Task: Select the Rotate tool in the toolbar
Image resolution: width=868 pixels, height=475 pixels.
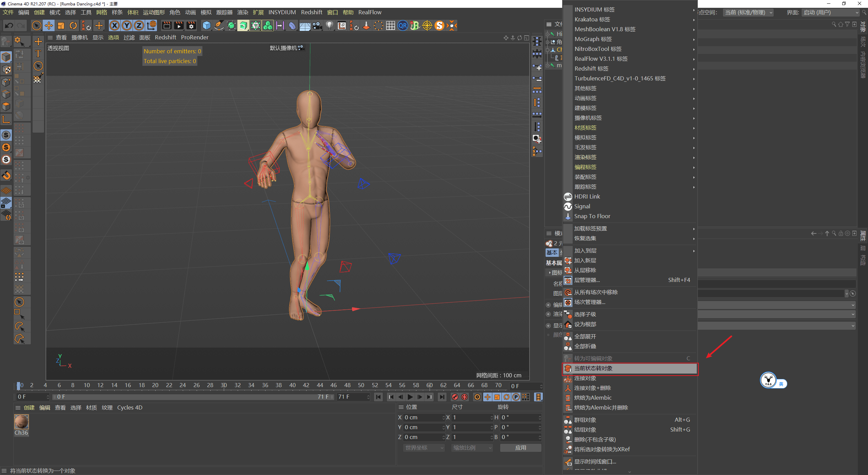Action: click(73, 25)
